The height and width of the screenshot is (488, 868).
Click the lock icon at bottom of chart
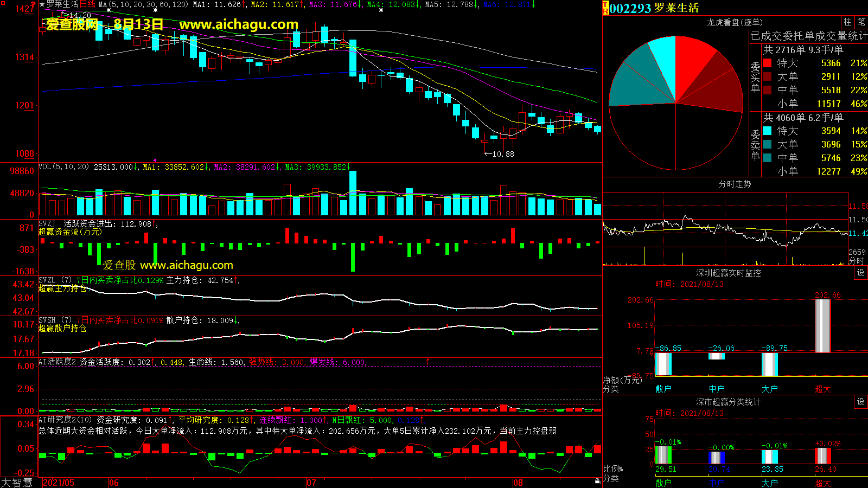(x=597, y=481)
